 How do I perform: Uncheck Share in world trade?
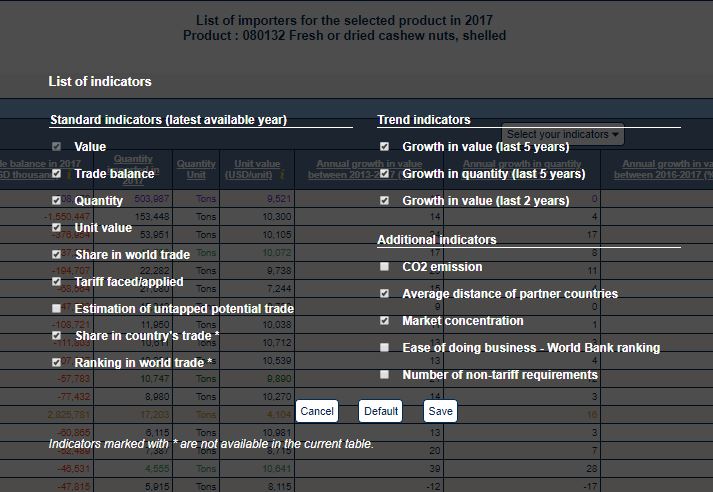click(x=57, y=255)
